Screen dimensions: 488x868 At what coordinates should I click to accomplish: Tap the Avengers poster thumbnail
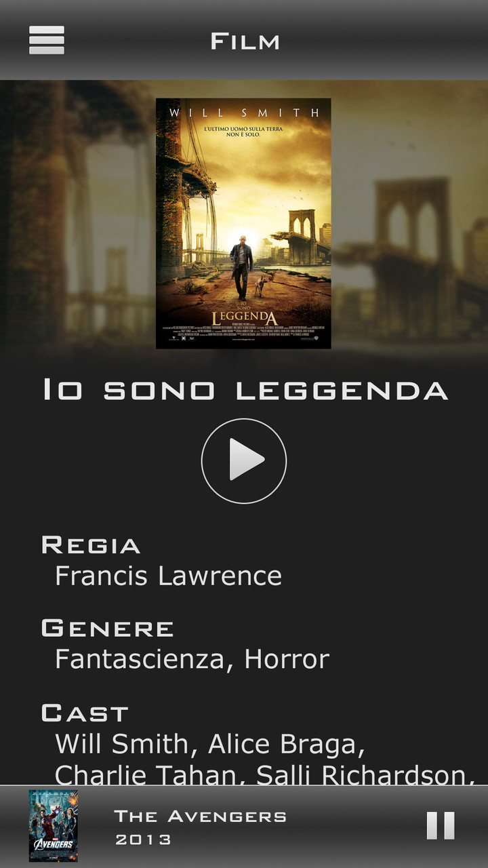[x=54, y=826]
